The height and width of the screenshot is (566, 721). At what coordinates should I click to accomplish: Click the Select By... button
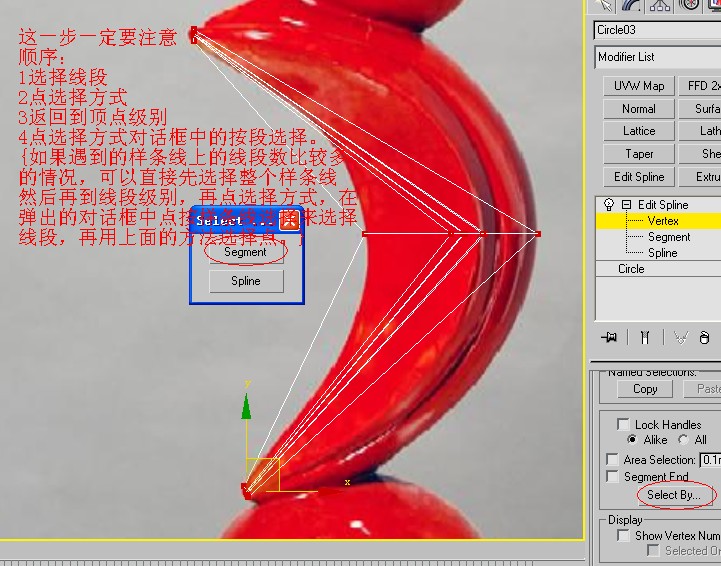pos(674,495)
